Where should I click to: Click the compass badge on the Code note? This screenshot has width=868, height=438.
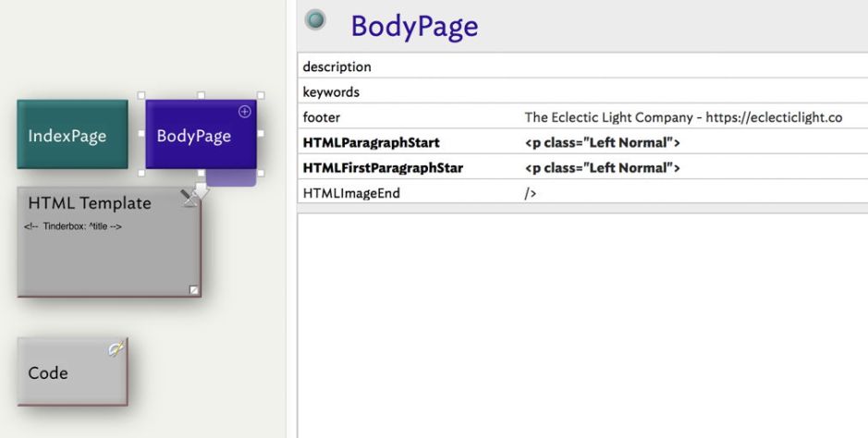click(116, 349)
